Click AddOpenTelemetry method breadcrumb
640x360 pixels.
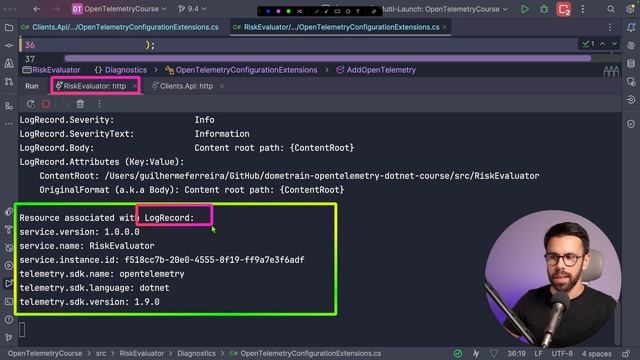click(376, 70)
